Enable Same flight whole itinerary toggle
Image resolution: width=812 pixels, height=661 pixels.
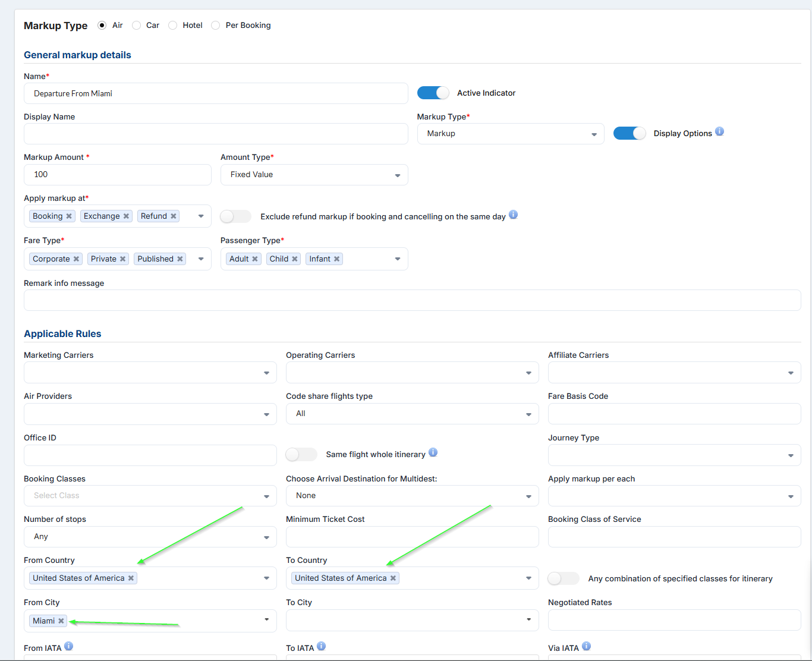click(x=301, y=455)
